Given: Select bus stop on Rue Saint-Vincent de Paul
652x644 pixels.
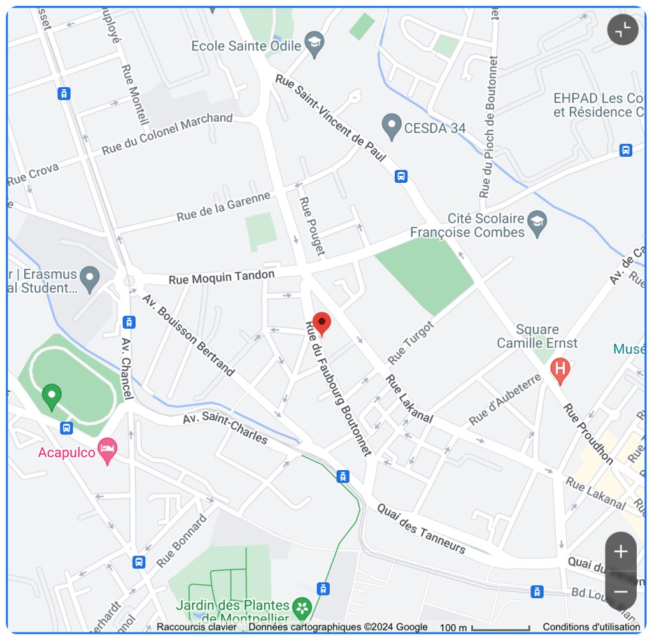Looking at the screenshot, I should (x=401, y=176).
